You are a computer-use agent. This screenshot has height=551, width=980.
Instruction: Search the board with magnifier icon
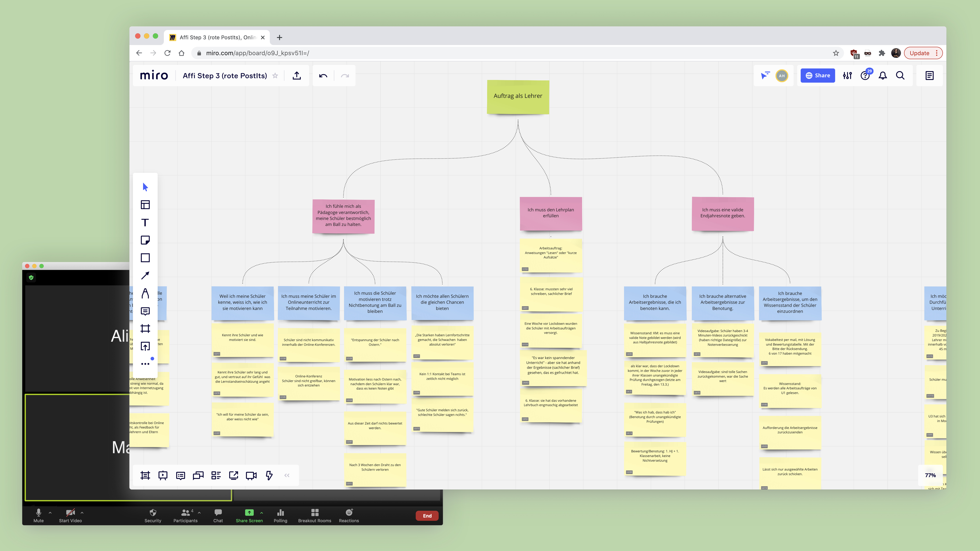tap(900, 75)
